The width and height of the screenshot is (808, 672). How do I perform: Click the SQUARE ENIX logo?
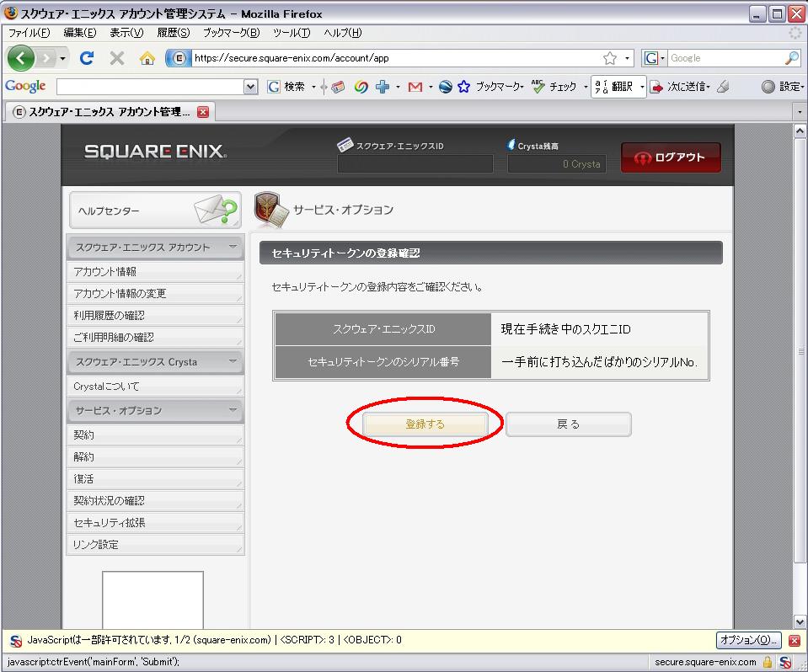pyautogui.click(x=155, y=152)
